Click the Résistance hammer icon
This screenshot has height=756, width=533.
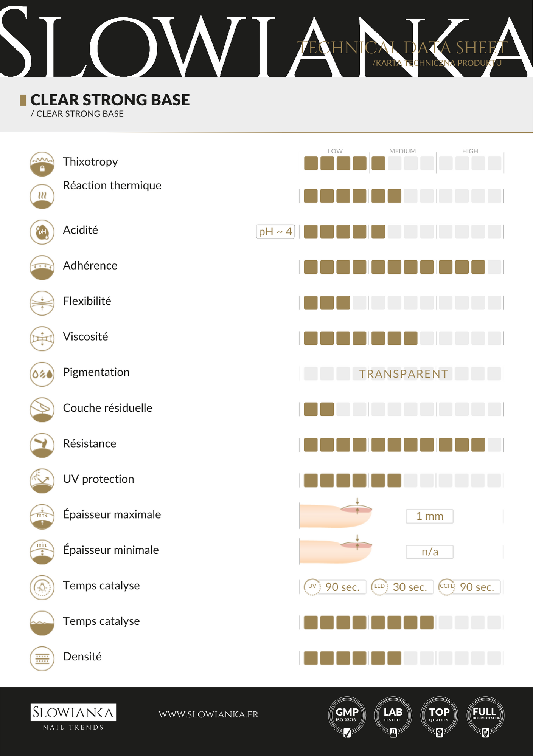[42, 445]
